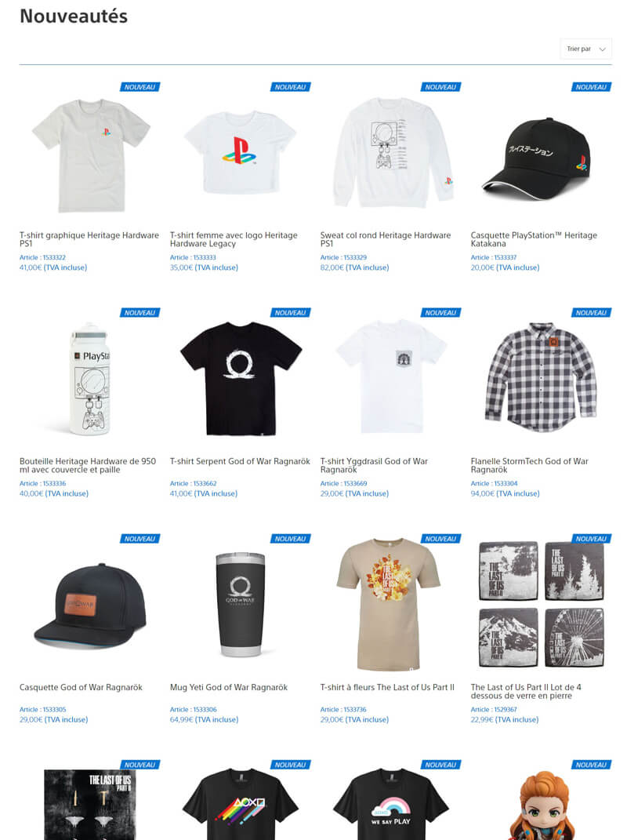
Task: Open the Casquette PlayStation Heritage Katakana title link
Action: pyautogui.click(x=533, y=239)
